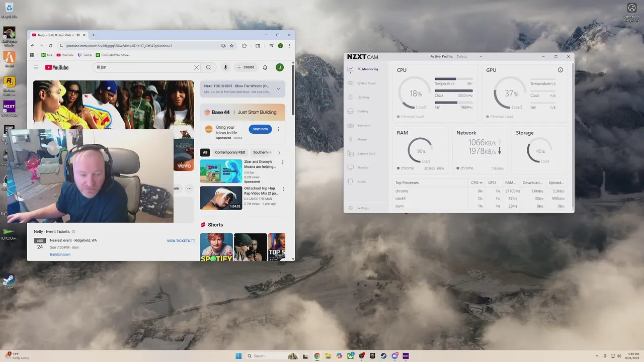Click the Download column header
The height and width of the screenshot is (362, 644).
[x=532, y=183]
